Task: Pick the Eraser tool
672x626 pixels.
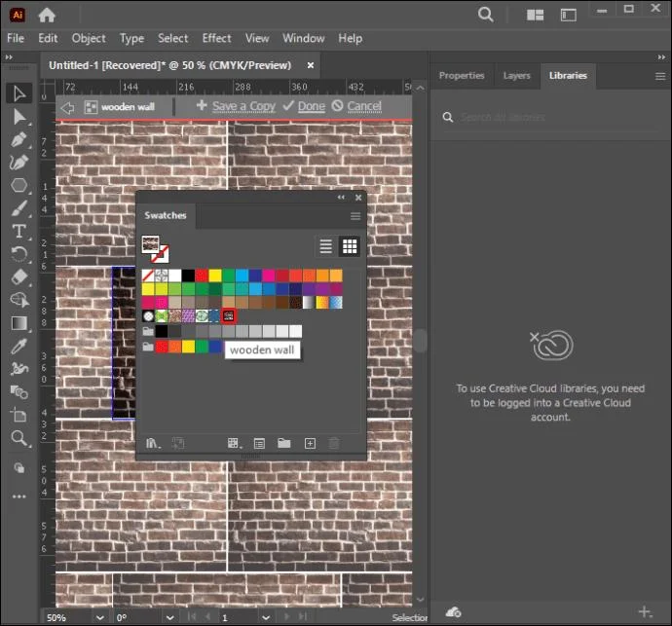Action: click(x=19, y=276)
